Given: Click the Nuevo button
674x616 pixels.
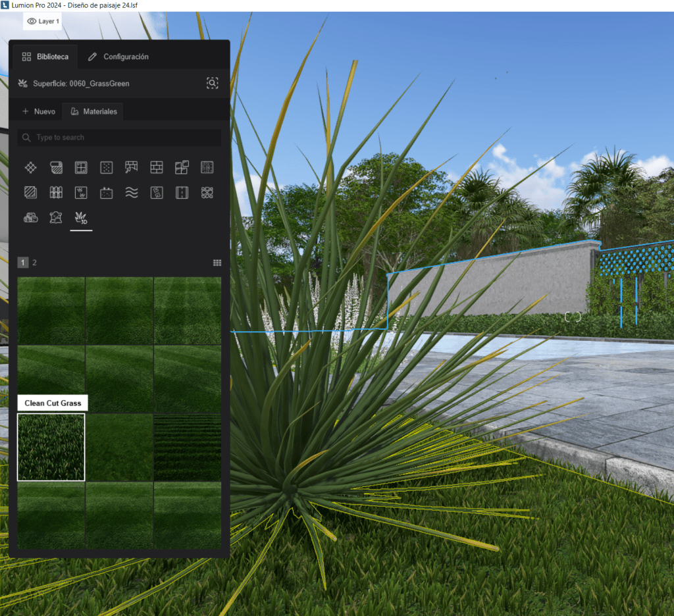Looking at the screenshot, I should 38,111.
